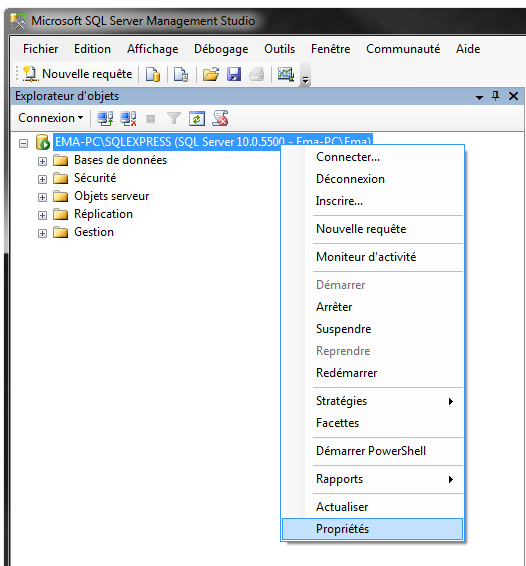Open the Outils menu

click(279, 49)
